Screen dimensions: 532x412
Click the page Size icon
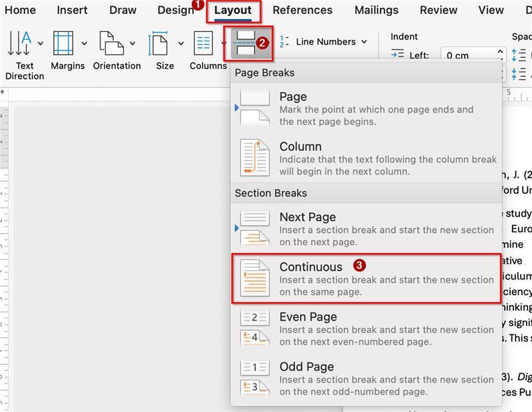coord(158,43)
